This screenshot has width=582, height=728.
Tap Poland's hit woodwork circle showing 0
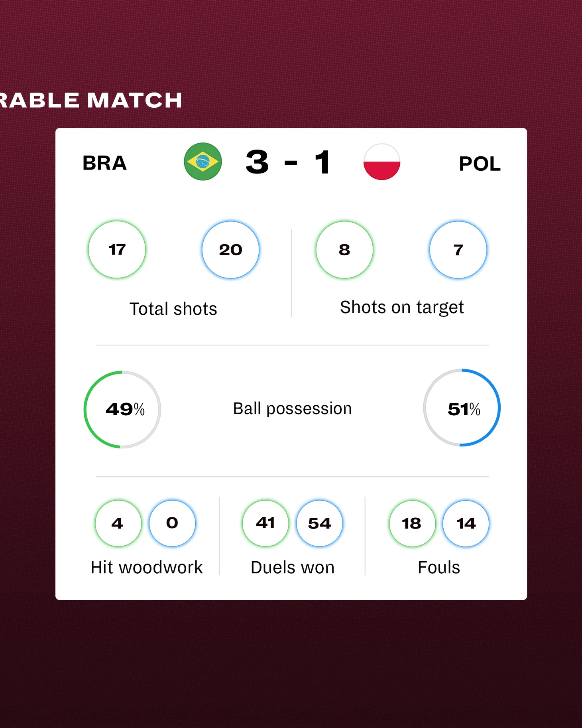click(x=172, y=523)
